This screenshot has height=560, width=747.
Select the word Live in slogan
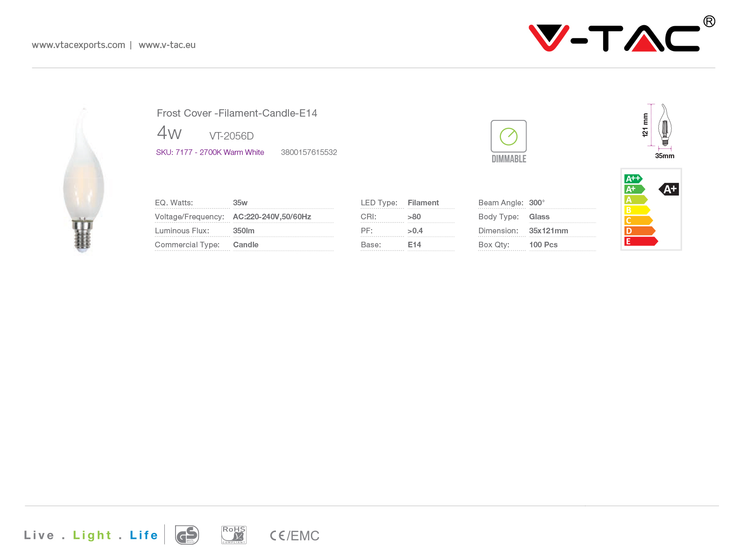tap(39, 535)
